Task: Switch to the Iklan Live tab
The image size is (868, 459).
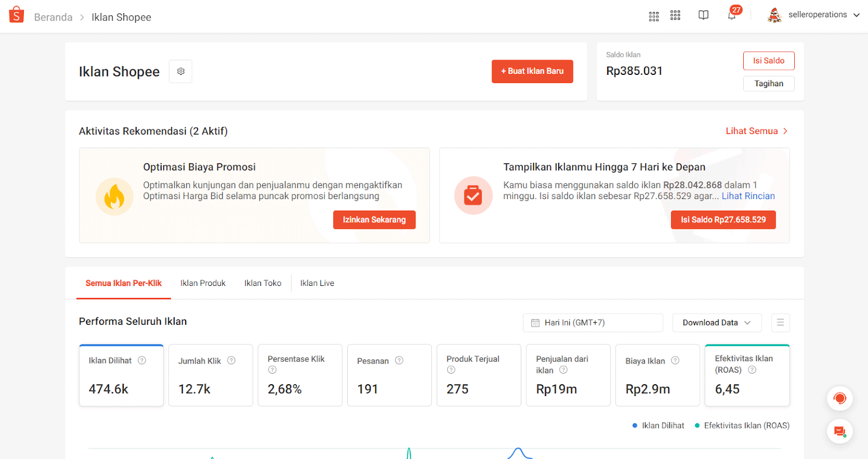Action: (x=317, y=283)
